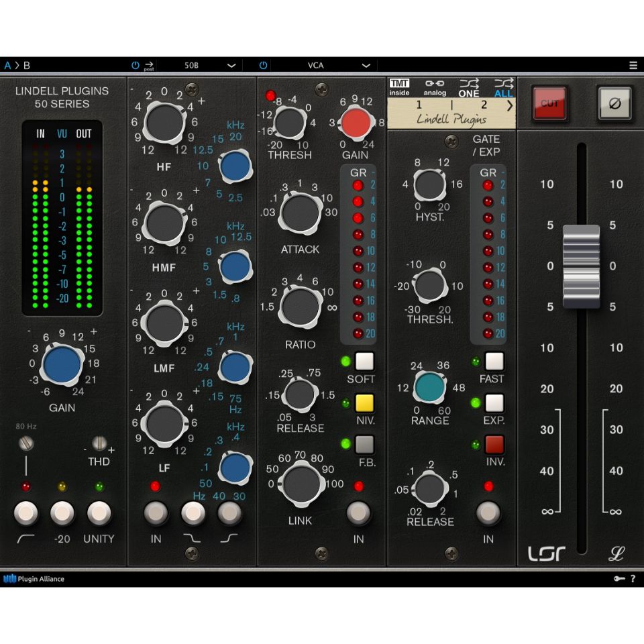Screen dimensions: 644x644
Task: Select A in the A/B comparison
Action: 7,65
